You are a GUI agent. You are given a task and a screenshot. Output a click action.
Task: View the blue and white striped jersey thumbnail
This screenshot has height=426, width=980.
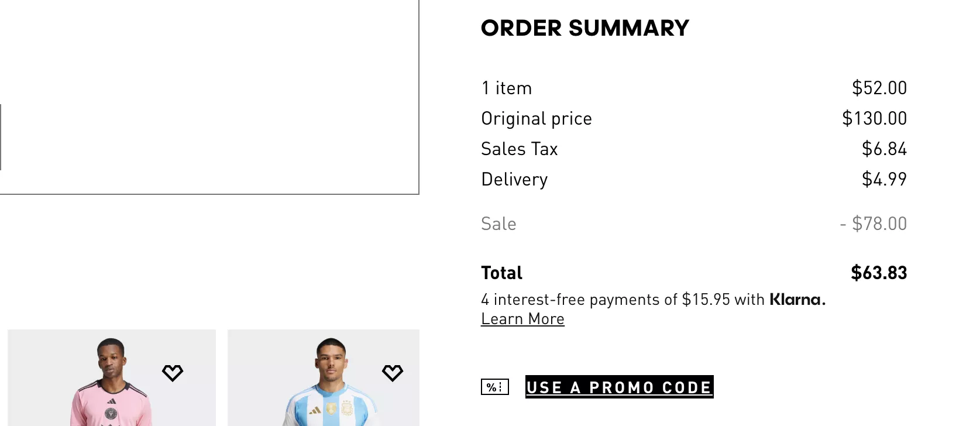(324, 377)
